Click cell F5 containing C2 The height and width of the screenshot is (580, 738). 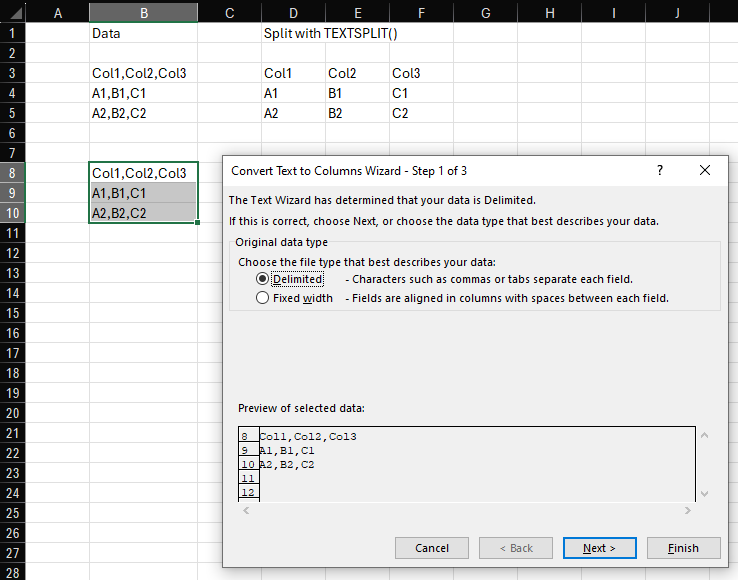pyautogui.click(x=421, y=113)
